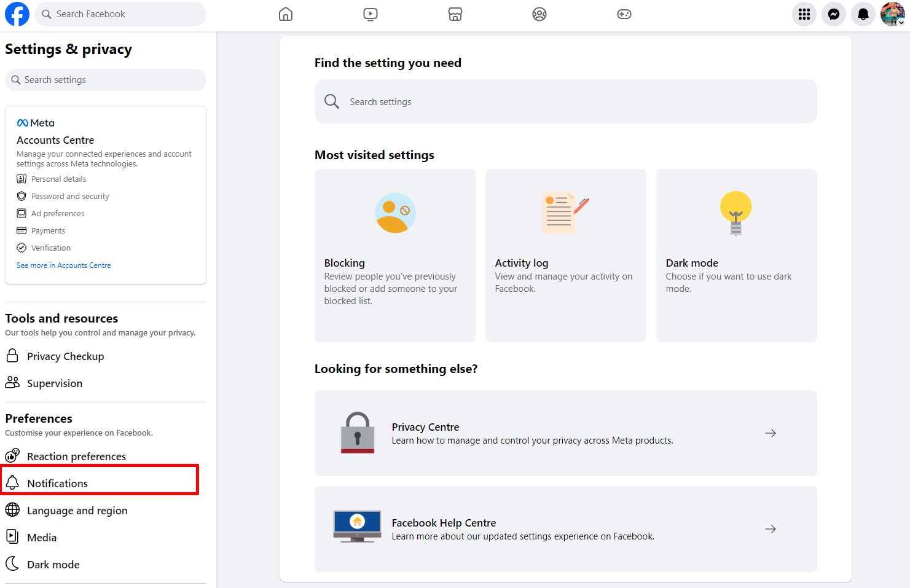
Task: Select Notifications in Preferences sidebar
Action: (57, 484)
